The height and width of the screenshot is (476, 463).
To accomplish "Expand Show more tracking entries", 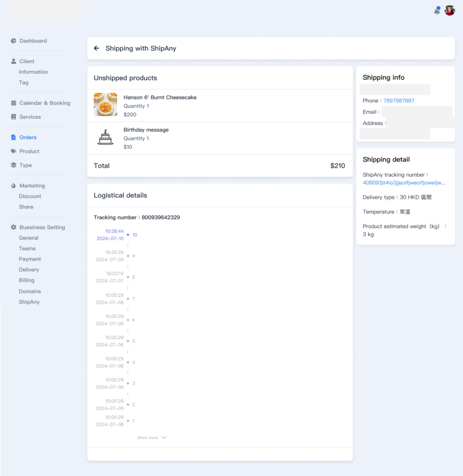I will (x=147, y=437).
